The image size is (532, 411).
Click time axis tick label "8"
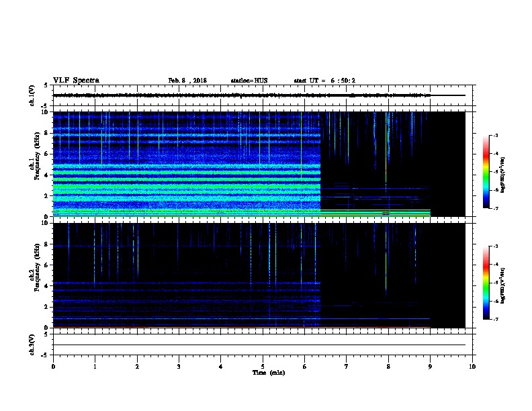click(388, 367)
